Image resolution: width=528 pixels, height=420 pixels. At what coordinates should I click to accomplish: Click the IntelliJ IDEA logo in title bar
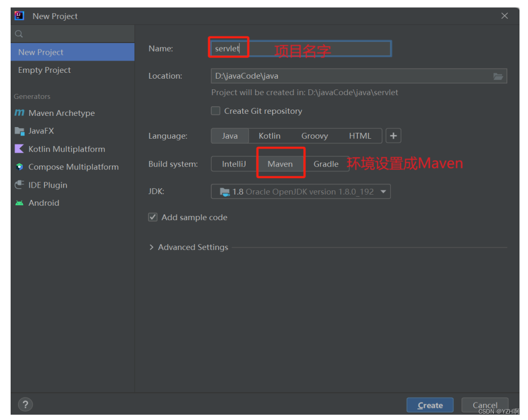tap(19, 16)
